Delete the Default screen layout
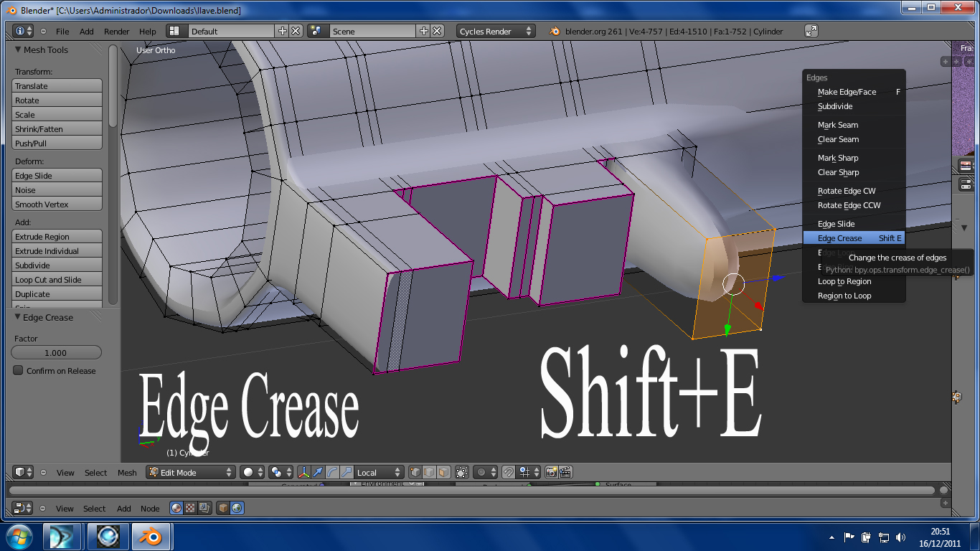 [295, 31]
